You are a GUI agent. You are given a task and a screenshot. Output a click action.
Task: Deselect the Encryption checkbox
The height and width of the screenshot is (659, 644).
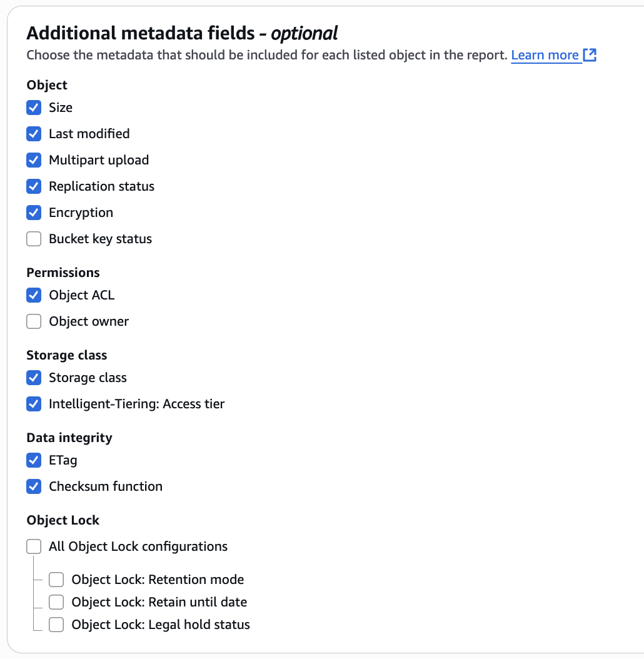point(34,213)
